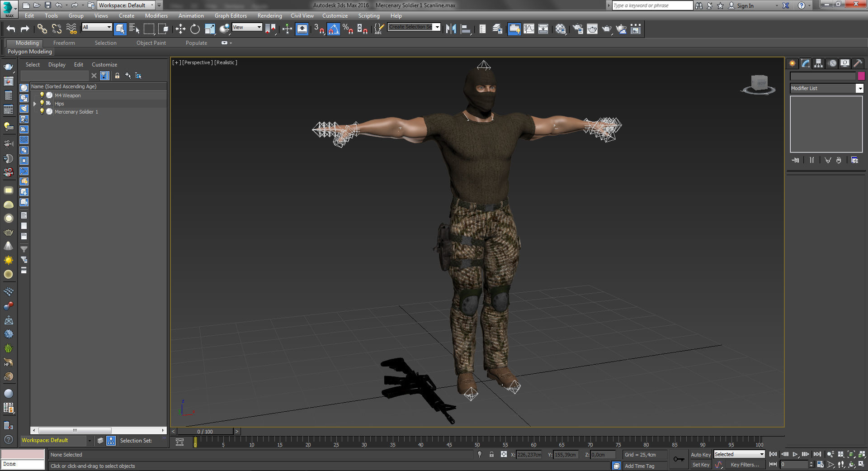
Task: Open the Rendered Frame Window icon
Action: click(592, 29)
